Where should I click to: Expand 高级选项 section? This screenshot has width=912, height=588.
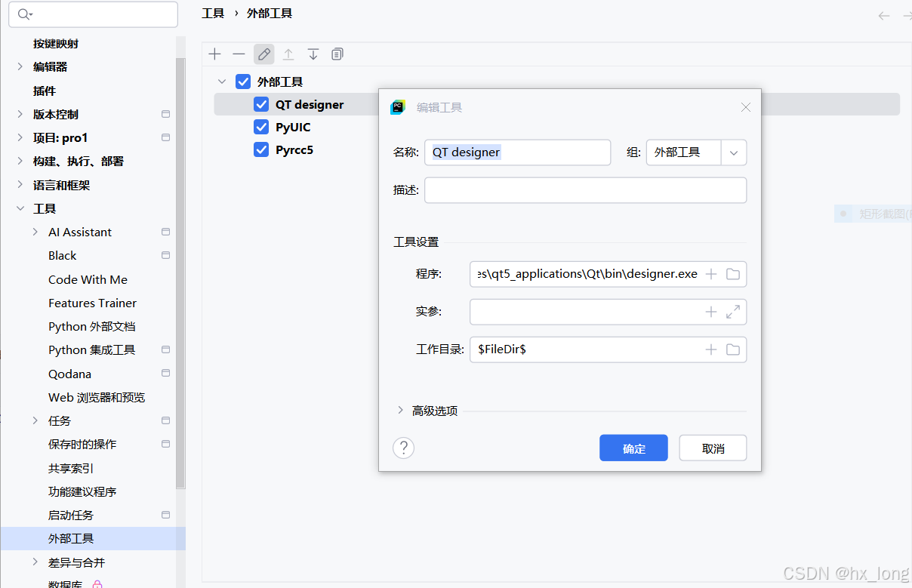point(401,411)
